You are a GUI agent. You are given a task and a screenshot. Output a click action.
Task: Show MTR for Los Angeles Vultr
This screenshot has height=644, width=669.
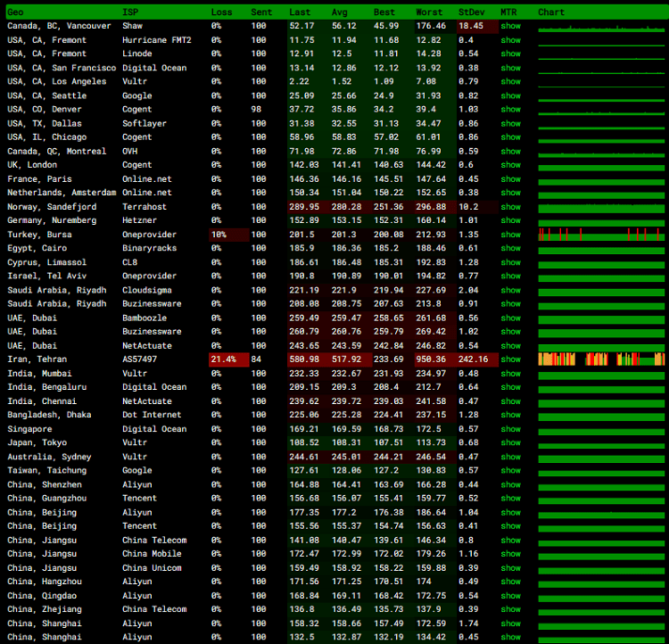tap(511, 81)
